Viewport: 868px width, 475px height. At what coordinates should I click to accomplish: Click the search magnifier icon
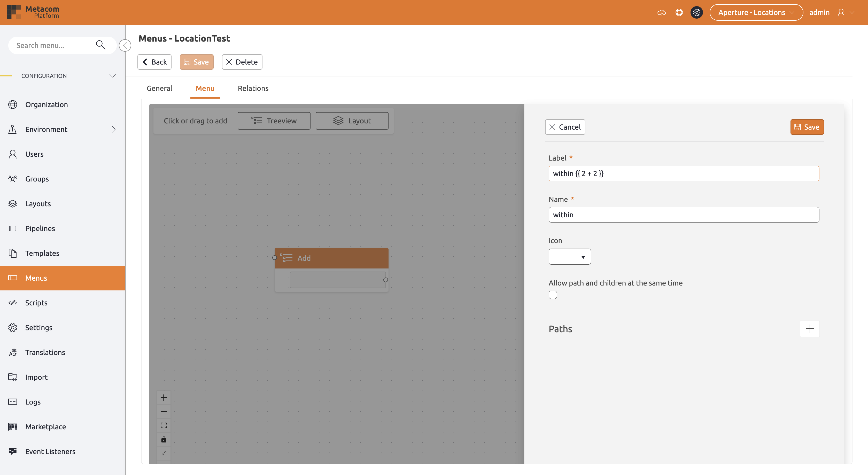100,45
